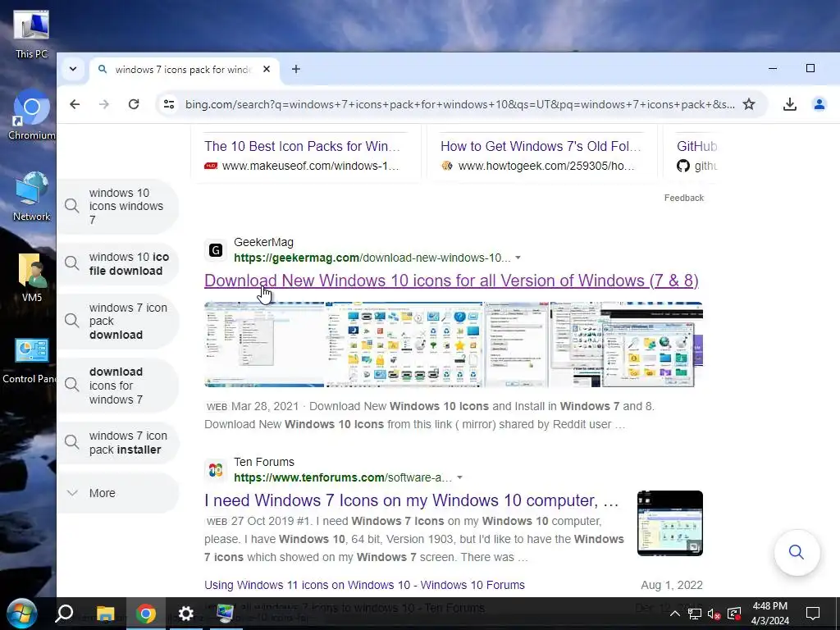Reload the Bing search page

pos(134,104)
